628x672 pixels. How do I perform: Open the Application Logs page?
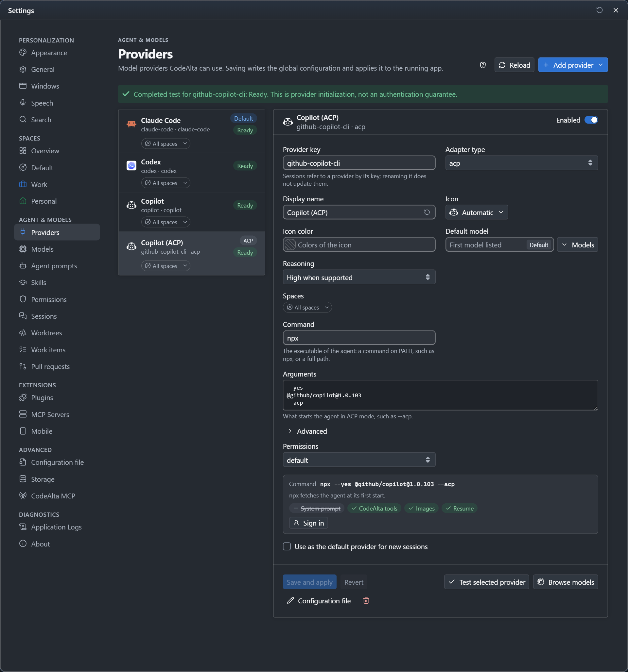pos(56,527)
